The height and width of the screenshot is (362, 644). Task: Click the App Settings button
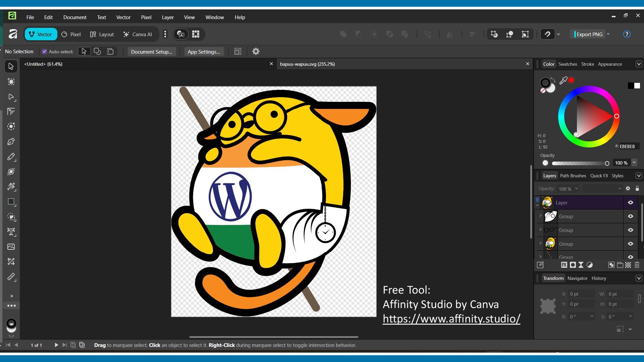[204, 52]
